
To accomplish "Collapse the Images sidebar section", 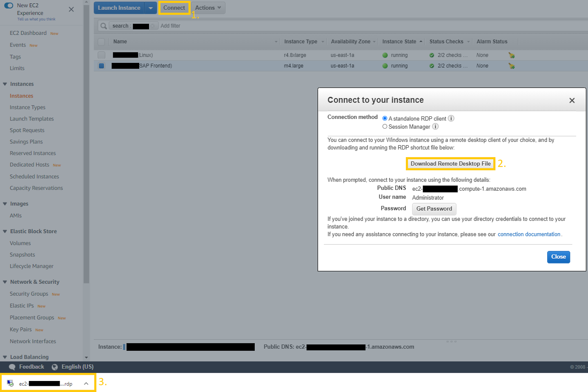I will pos(5,204).
